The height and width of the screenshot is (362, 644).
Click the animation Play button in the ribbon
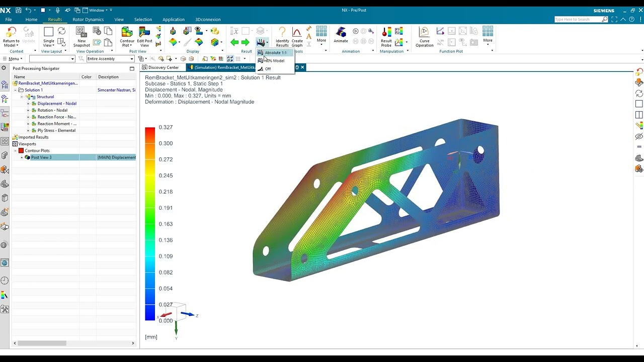[356, 31]
